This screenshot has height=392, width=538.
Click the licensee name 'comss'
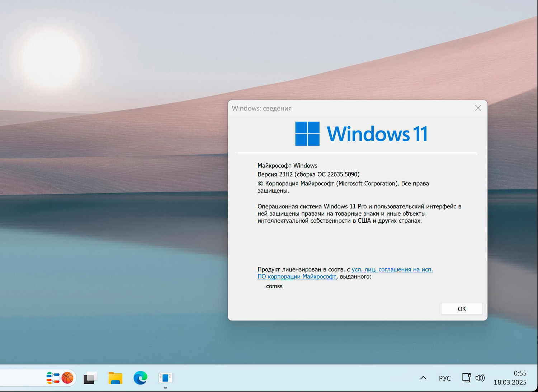[x=274, y=286]
